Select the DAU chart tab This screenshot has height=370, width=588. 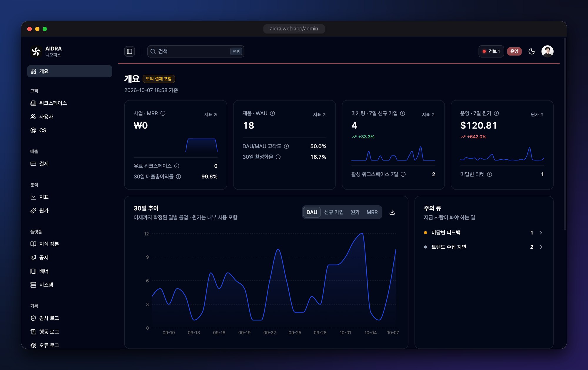pos(312,212)
